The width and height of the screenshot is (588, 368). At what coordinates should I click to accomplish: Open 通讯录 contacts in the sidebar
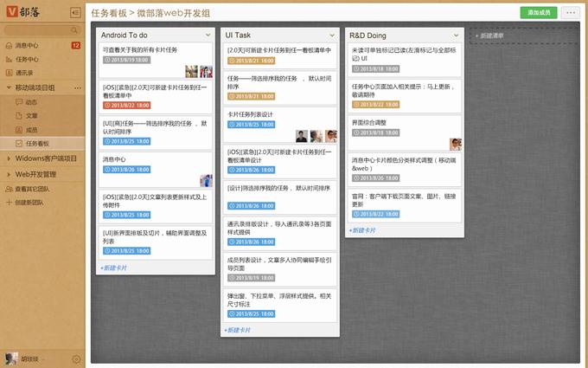coord(24,73)
